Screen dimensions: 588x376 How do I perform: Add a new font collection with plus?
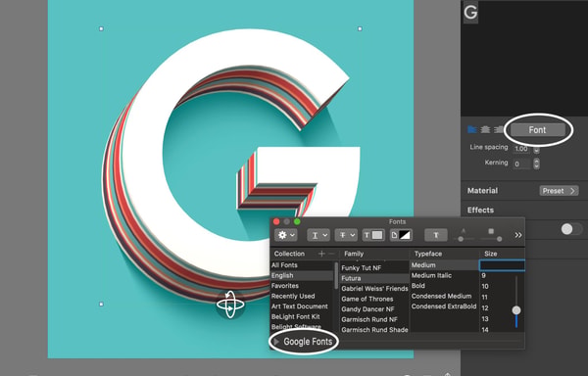(x=321, y=254)
